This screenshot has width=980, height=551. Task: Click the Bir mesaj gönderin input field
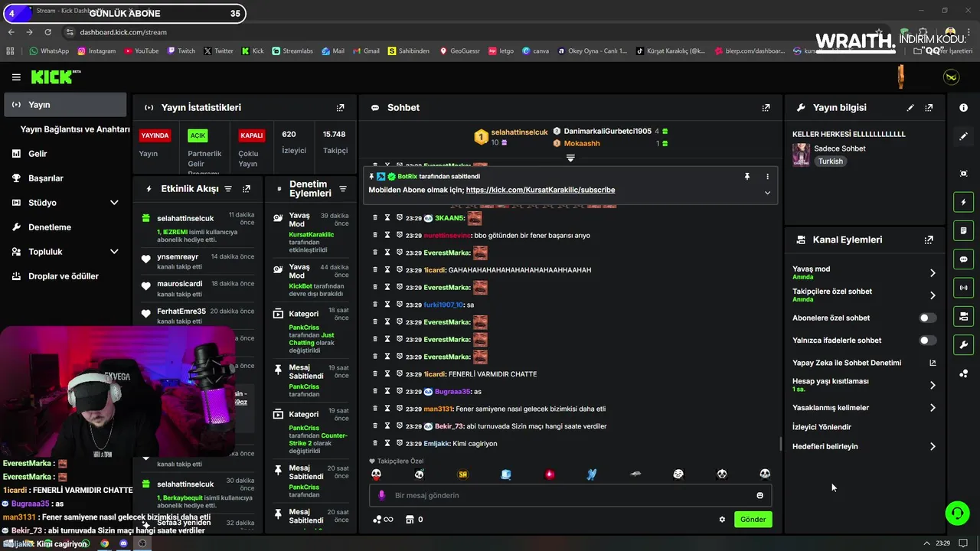tap(570, 495)
